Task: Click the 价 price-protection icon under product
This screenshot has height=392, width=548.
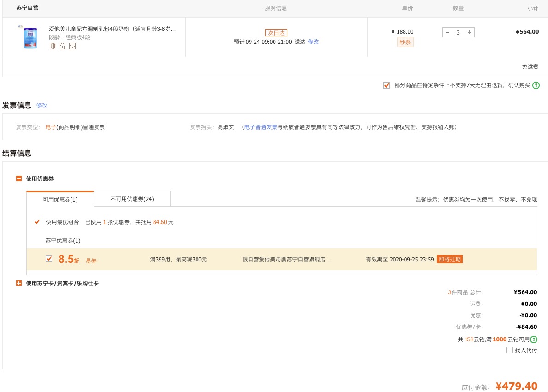Action: 63,46
